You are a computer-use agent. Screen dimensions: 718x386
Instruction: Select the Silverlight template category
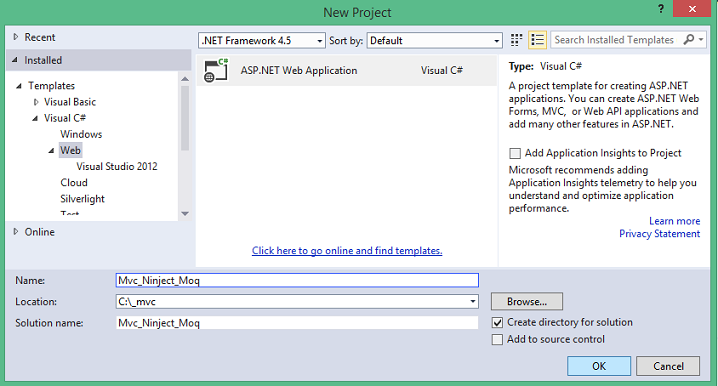click(82, 199)
